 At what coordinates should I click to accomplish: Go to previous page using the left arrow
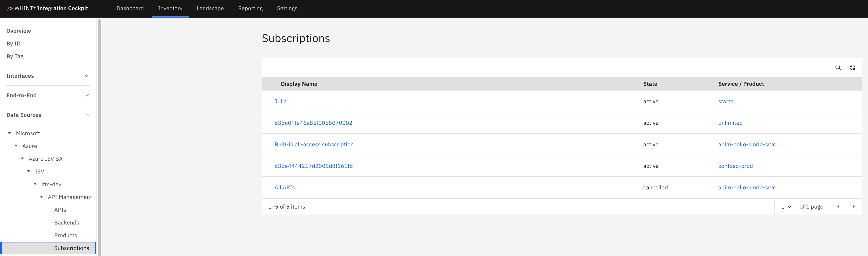click(x=837, y=207)
